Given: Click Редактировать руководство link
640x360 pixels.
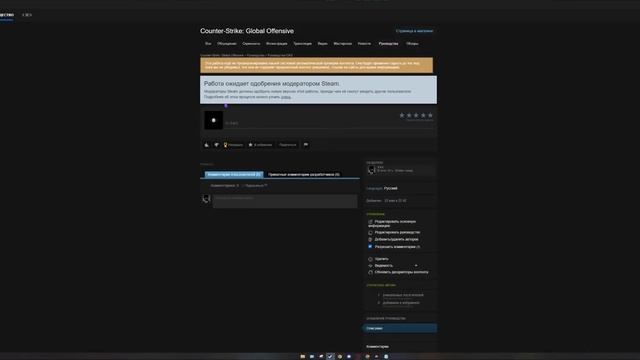Looking at the screenshot, I should point(397,232).
